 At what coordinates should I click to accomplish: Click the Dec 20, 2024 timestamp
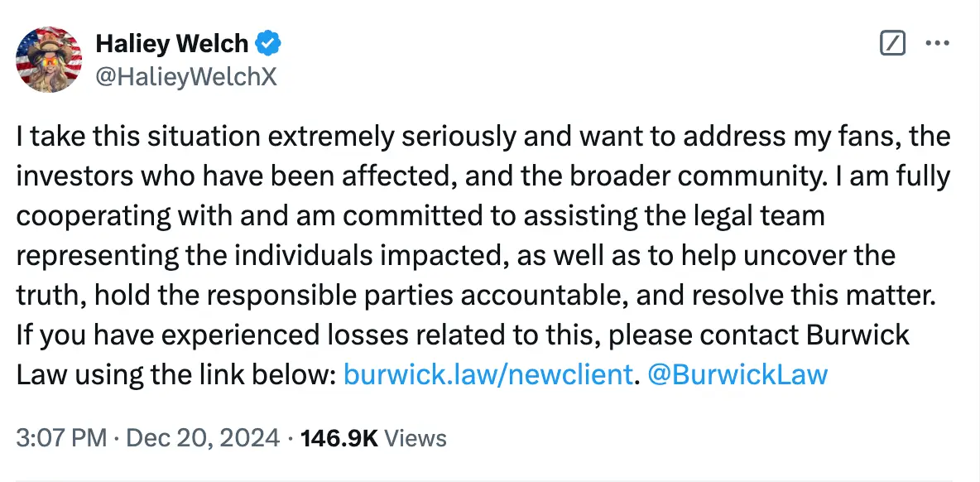pos(199,438)
